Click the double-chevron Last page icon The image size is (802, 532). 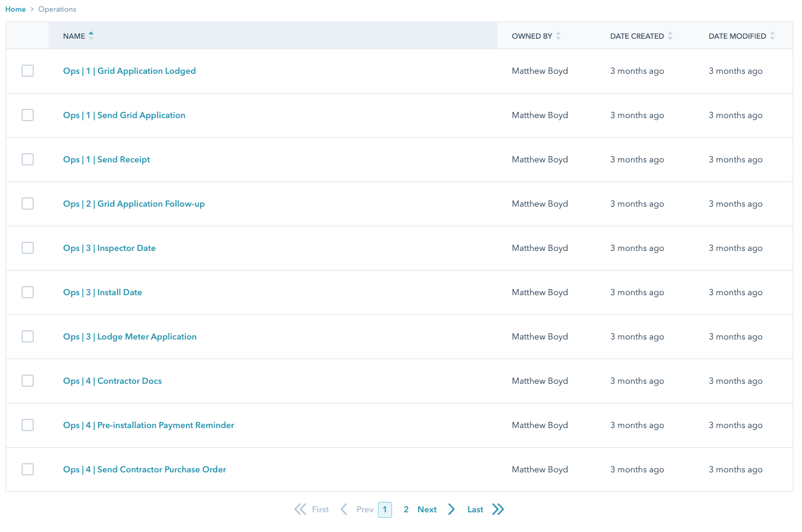498,509
